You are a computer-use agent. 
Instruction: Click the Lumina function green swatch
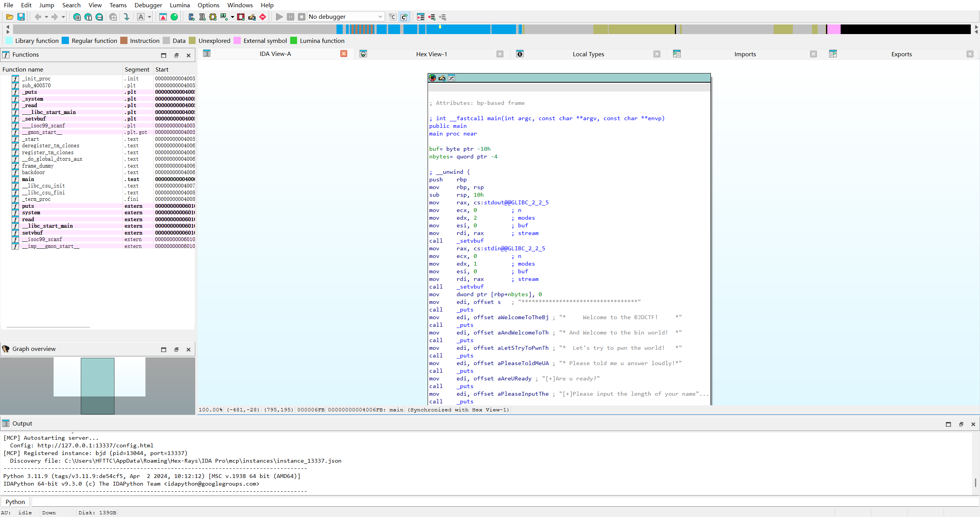pos(294,41)
